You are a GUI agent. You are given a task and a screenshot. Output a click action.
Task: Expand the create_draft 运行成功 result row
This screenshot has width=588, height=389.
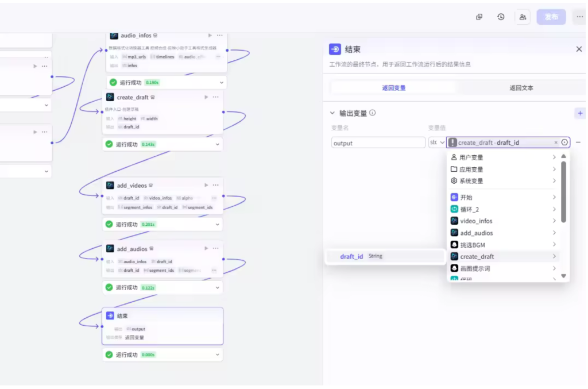pos(218,144)
